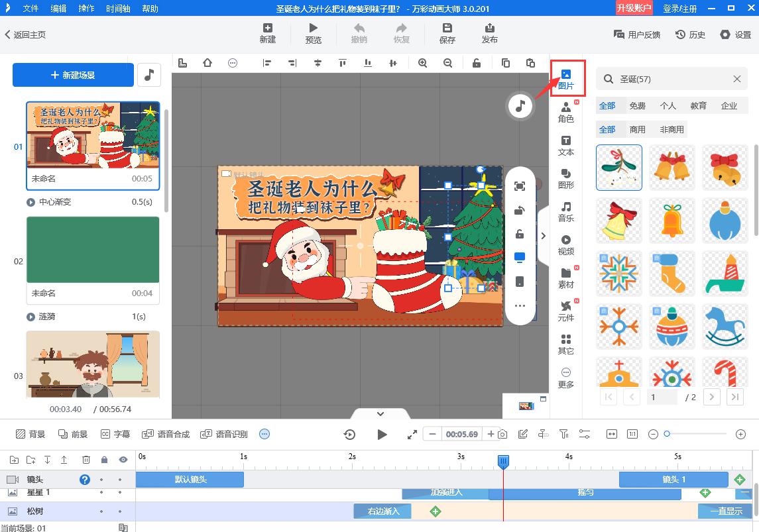Image resolution: width=759 pixels, height=532 pixels.
Task: Toggle the lock in the floating canvas menu
Action: [520, 234]
